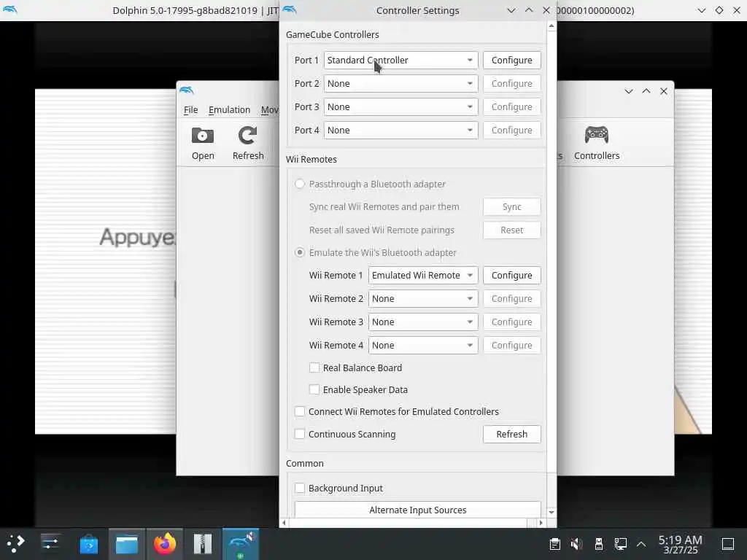Image resolution: width=747 pixels, height=560 pixels.
Task: Click the Common section heading
Action: pyautogui.click(x=305, y=463)
